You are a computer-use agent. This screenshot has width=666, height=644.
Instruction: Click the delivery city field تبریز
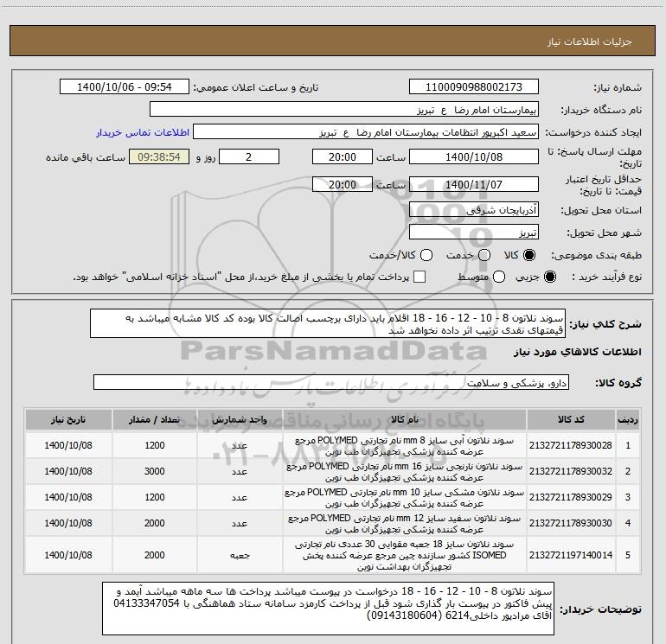coord(474,233)
